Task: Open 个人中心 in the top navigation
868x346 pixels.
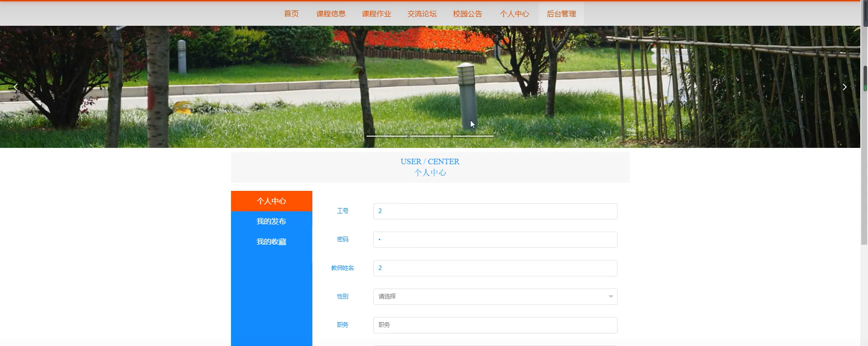Action: pyautogui.click(x=514, y=14)
